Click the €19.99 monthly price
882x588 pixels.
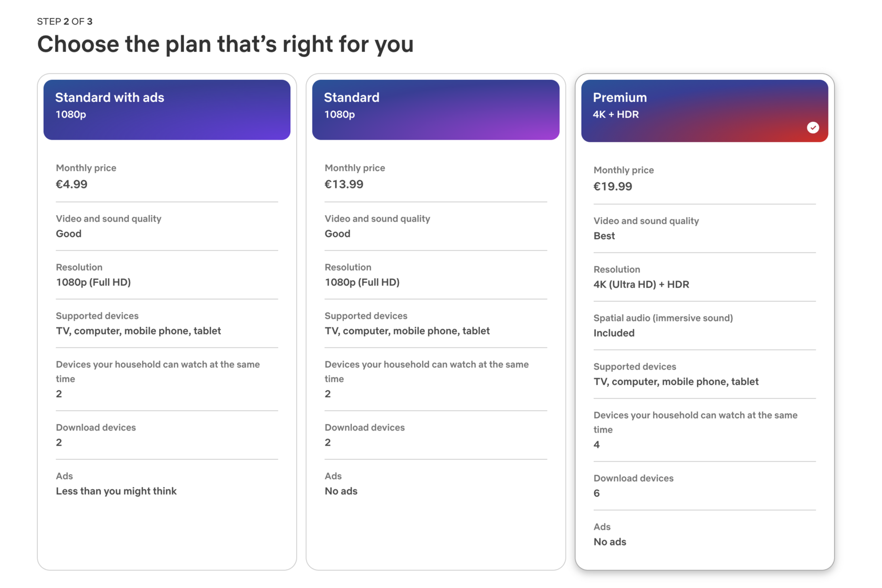[x=613, y=186]
